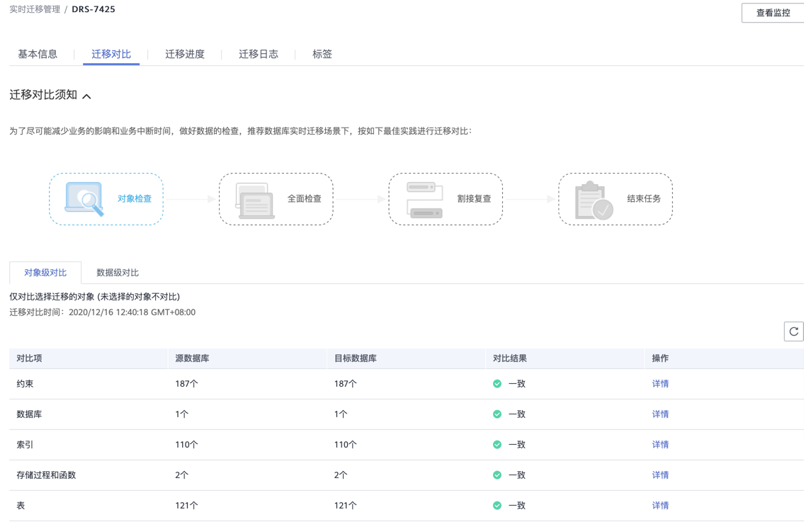Select the 数据级对比 sub-tab

point(118,273)
